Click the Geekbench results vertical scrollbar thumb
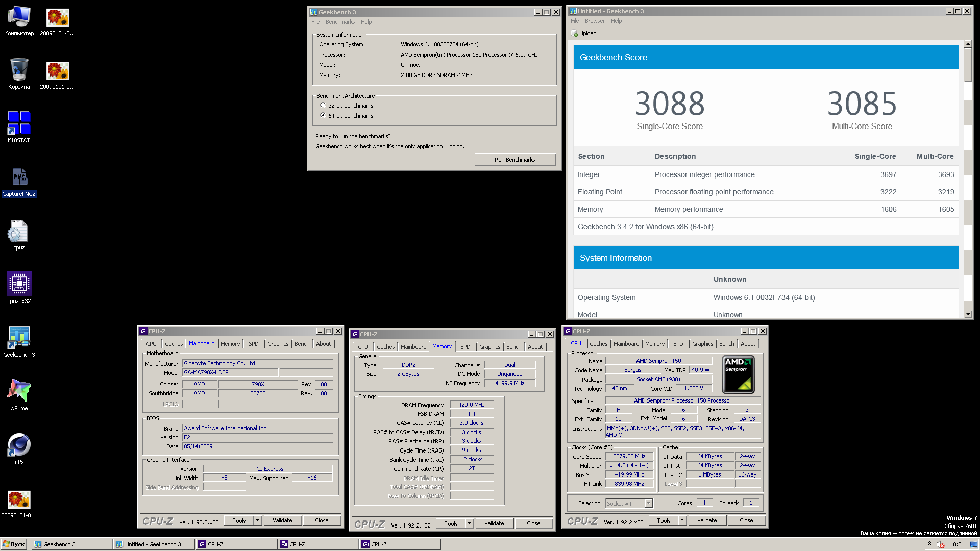 pyautogui.click(x=968, y=65)
